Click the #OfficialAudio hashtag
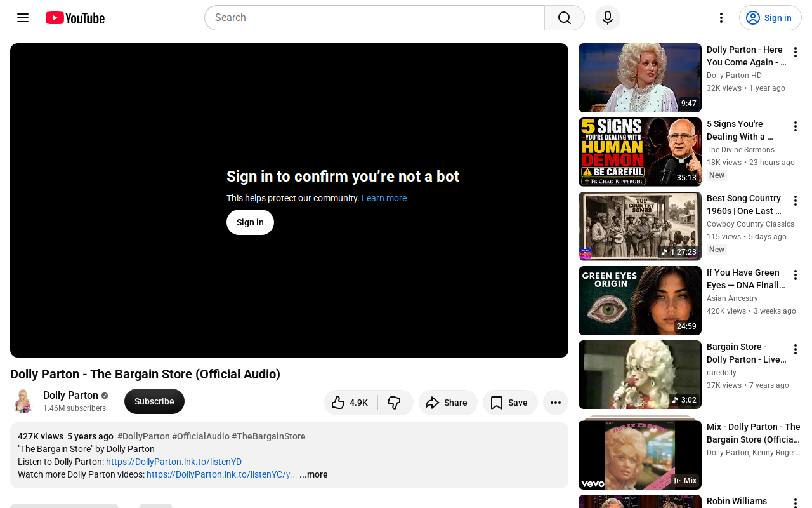The image size is (812, 508). click(200, 436)
